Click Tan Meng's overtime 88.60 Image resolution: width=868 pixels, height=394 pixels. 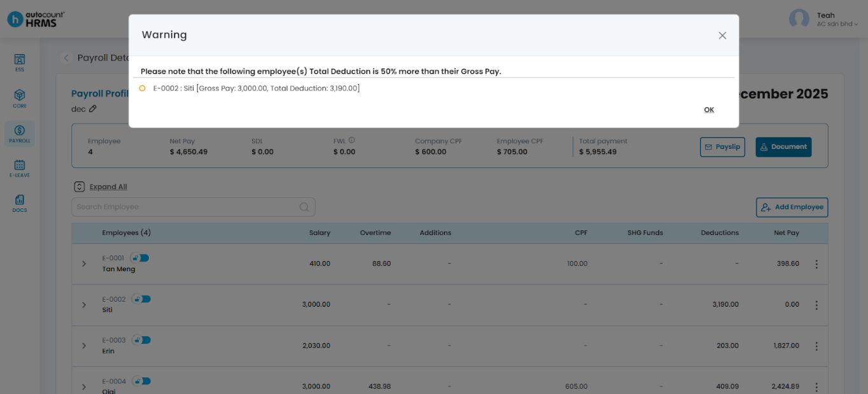click(x=382, y=264)
